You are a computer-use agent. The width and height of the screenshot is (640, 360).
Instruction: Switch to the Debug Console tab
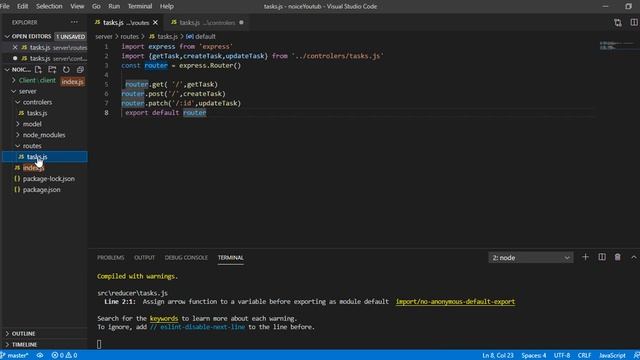click(186, 258)
